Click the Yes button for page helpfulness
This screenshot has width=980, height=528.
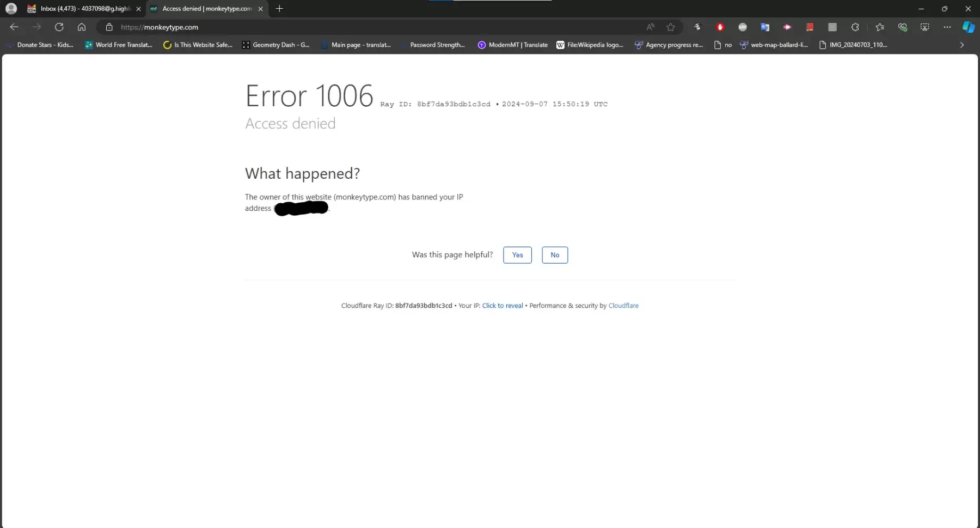pyautogui.click(x=517, y=255)
